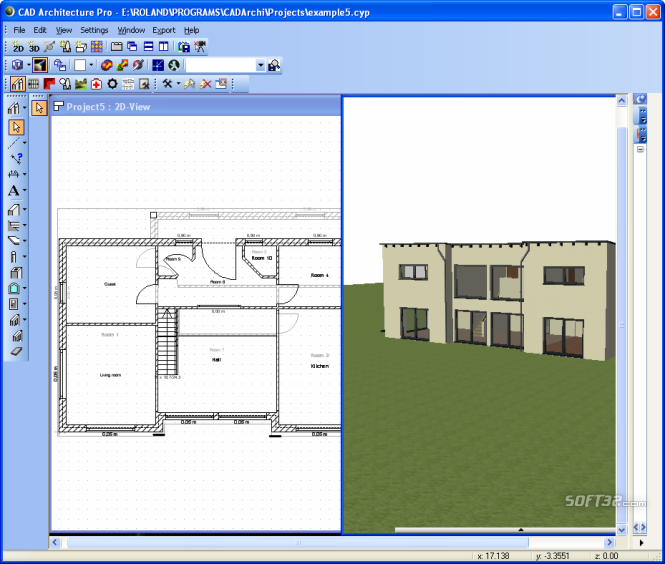Open the Export menu

tap(164, 30)
